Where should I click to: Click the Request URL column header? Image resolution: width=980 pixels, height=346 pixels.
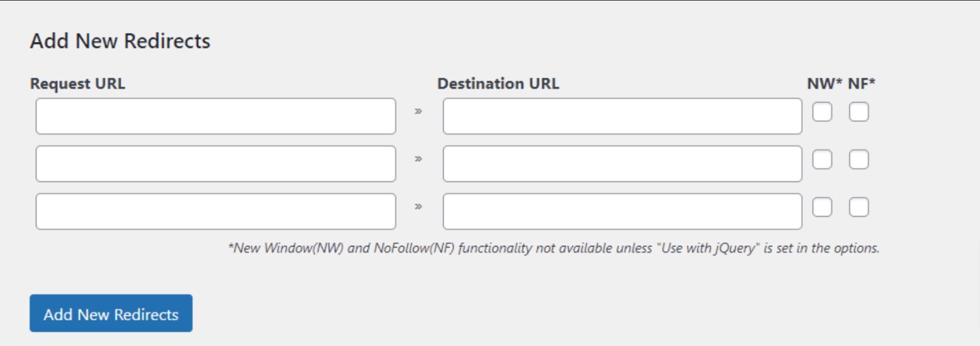tap(79, 83)
